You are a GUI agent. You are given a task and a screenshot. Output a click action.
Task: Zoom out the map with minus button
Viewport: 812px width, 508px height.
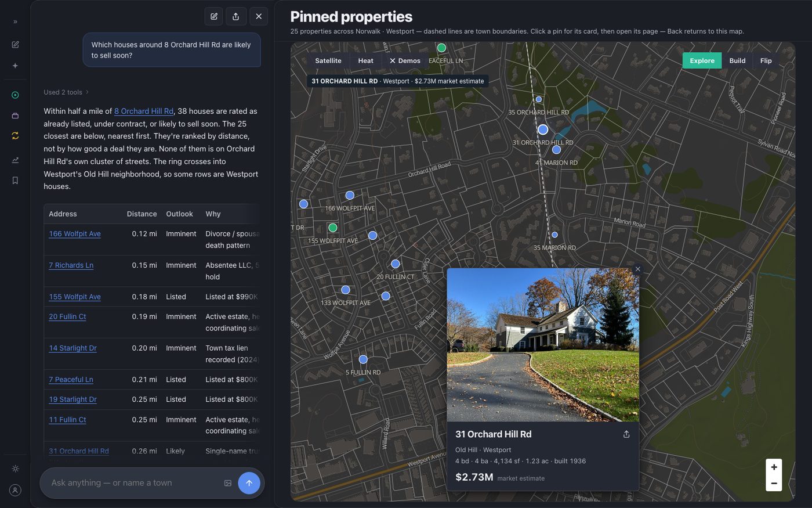[774, 483]
